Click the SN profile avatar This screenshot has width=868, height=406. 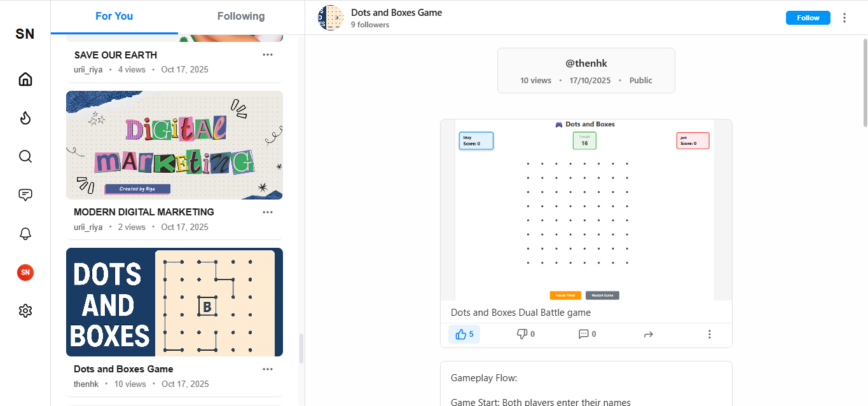(x=25, y=272)
